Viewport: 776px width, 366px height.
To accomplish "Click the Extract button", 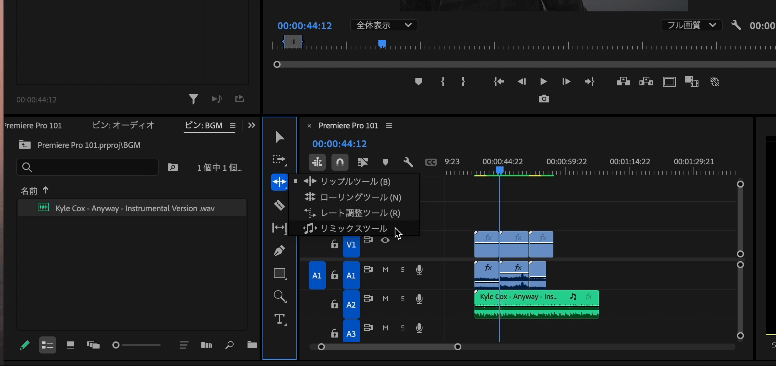I will pos(646,82).
